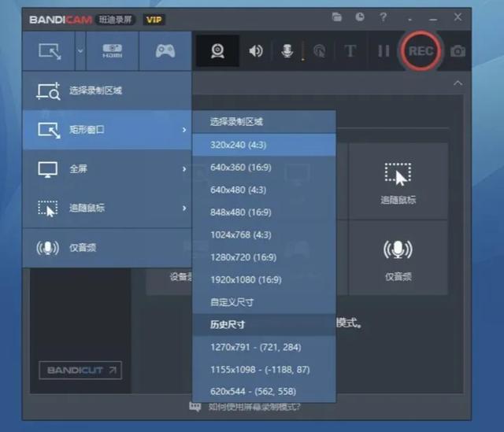The image size is (504, 432).
Task: Click the region-search icon beside 选择录制区域
Action: tap(48, 91)
